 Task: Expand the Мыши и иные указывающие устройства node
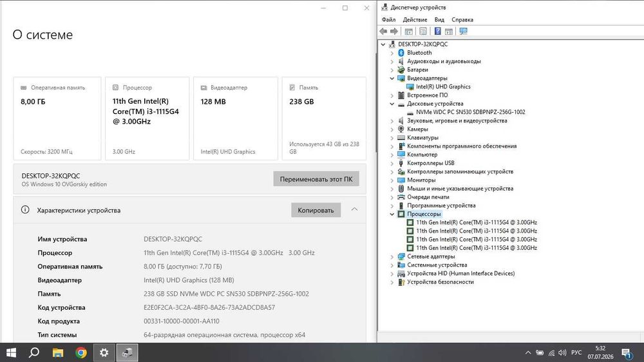click(x=392, y=189)
